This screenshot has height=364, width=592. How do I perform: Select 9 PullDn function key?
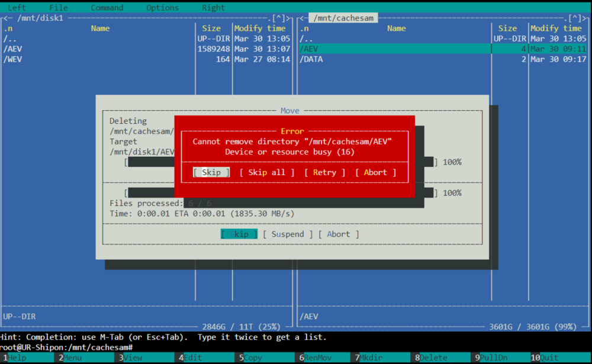point(501,357)
